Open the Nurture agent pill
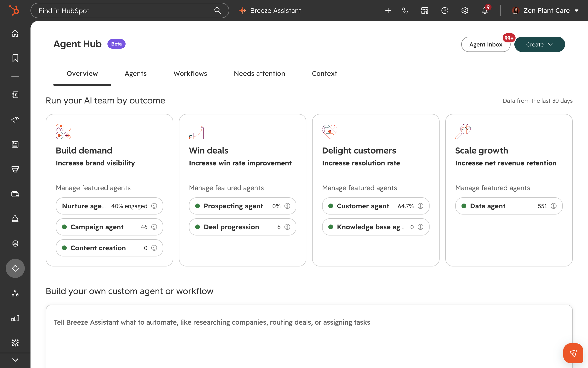Viewport: 588px width, 368px height. pyautogui.click(x=109, y=206)
